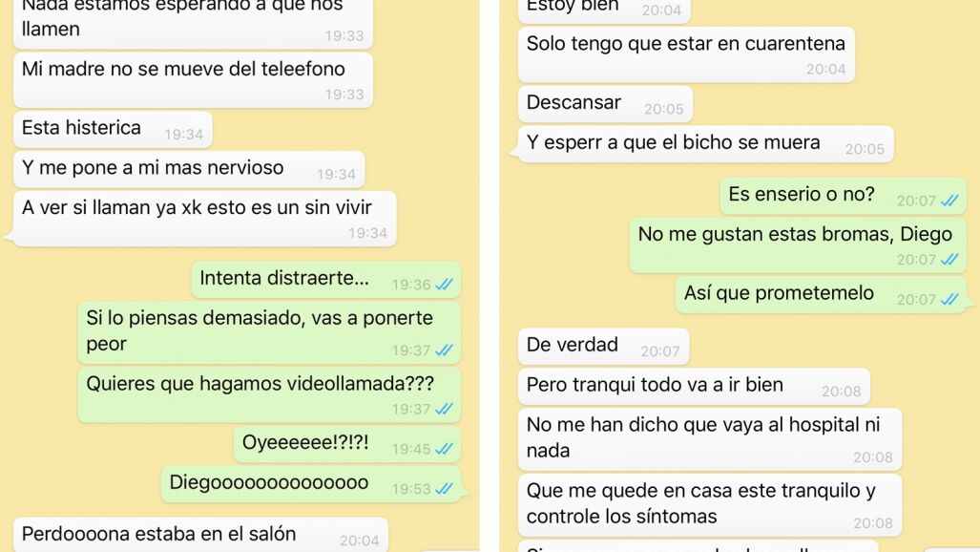Tap the 'Perdoooona estaba en el salón' message
The height and width of the screenshot is (552, 980).
[200, 535]
